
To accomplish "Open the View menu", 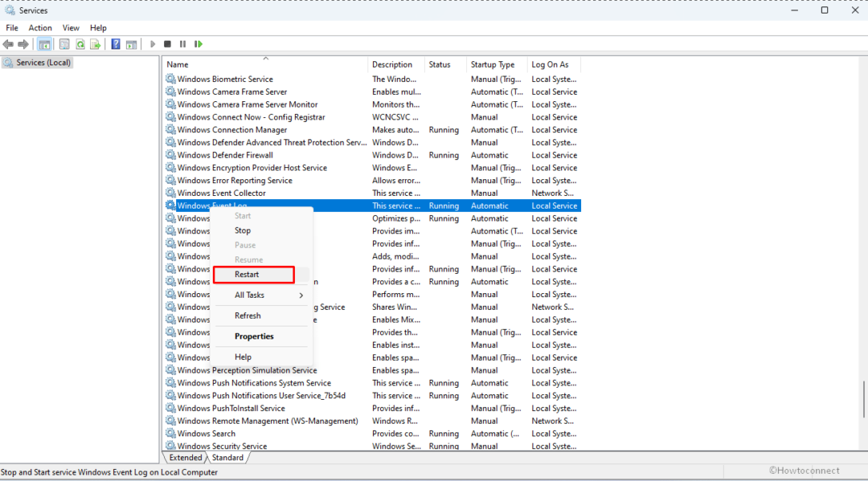I will (70, 28).
